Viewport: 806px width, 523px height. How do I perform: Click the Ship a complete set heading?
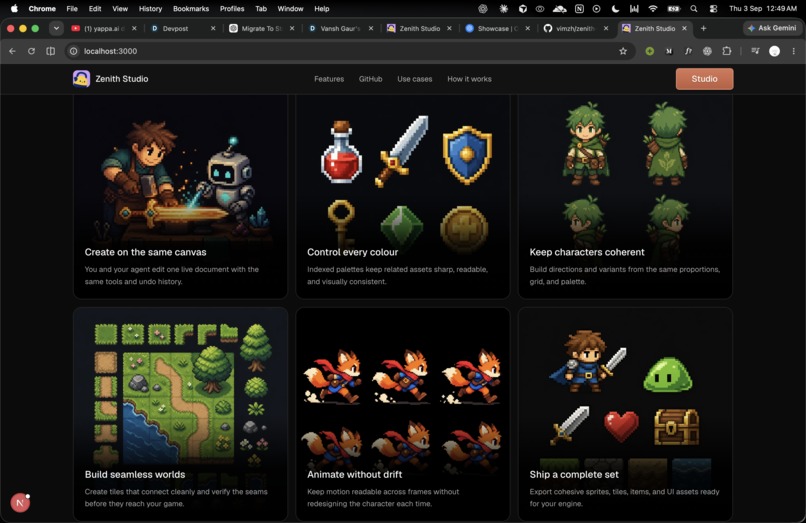click(574, 474)
